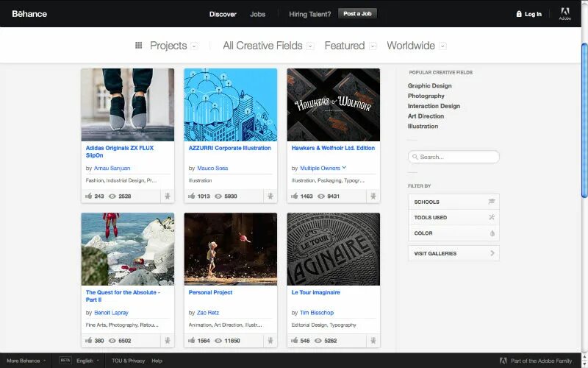Screen dimensions: 588x368
Task: Open the Interaction Design creative field
Action: tap(434, 106)
